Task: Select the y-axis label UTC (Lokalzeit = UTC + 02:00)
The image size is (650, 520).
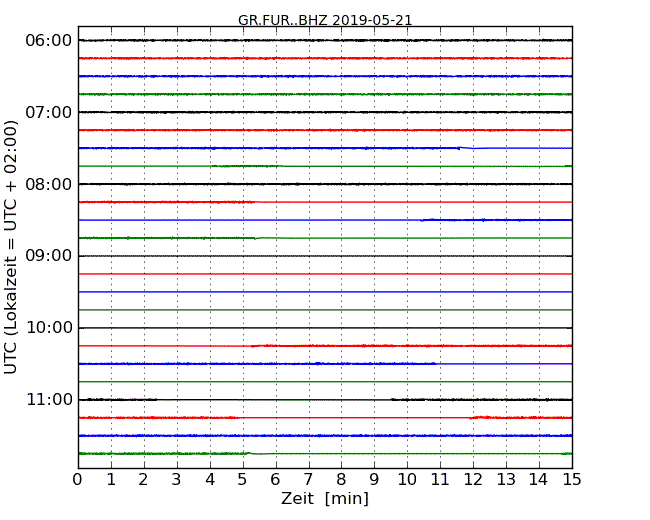Action: (x=10, y=247)
